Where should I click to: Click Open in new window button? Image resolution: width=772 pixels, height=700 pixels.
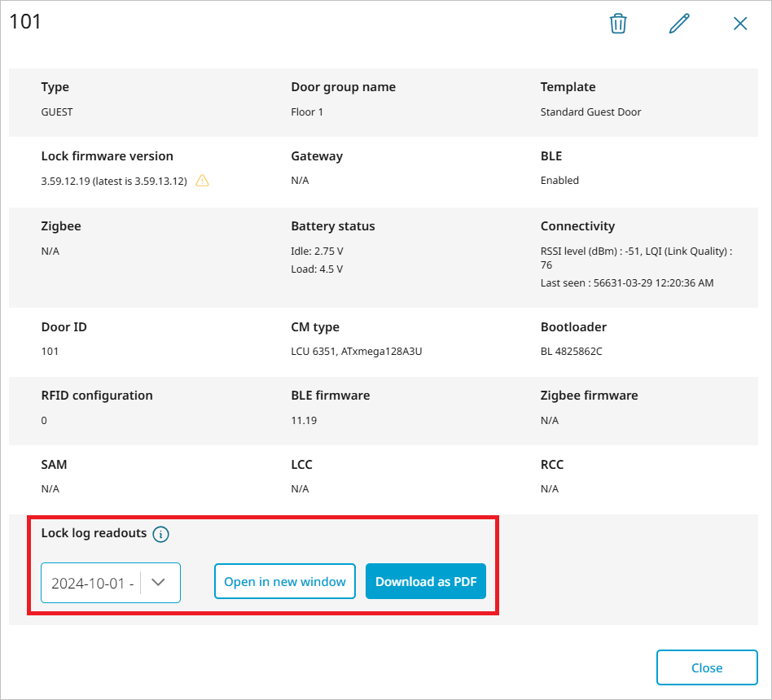[285, 581]
